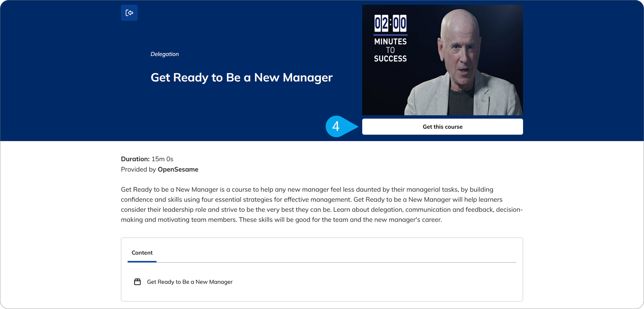The image size is (644, 309).
Task: Click the Get this course button
Action: (442, 127)
